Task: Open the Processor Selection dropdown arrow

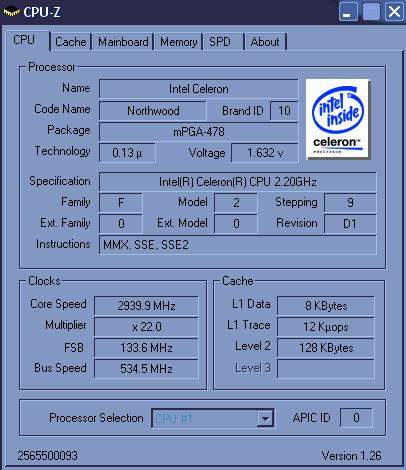Action: 265,418
